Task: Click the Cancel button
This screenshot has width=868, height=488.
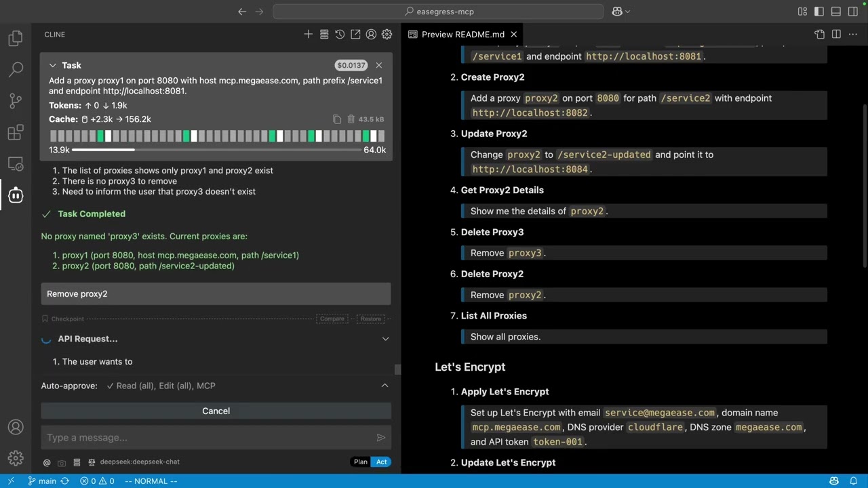Action: (216, 411)
